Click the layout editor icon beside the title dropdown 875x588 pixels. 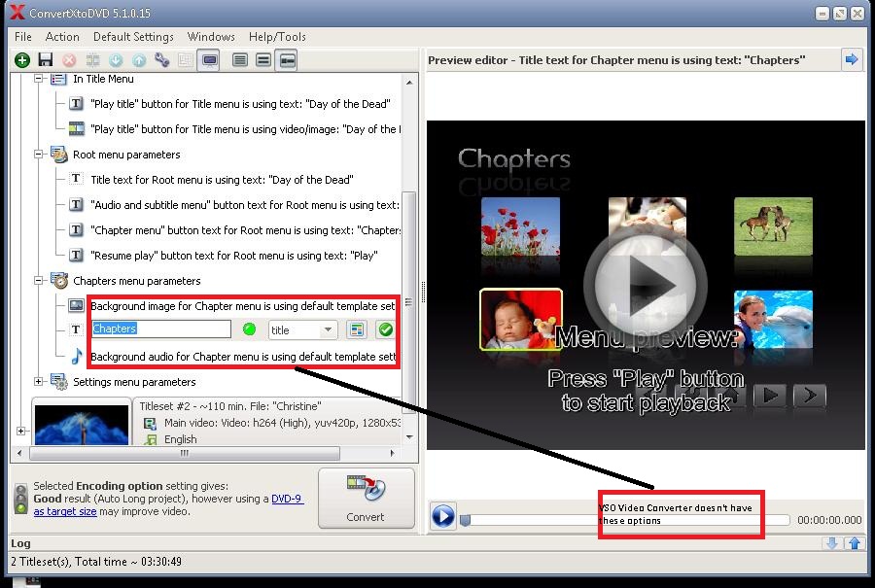pos(357,329)
